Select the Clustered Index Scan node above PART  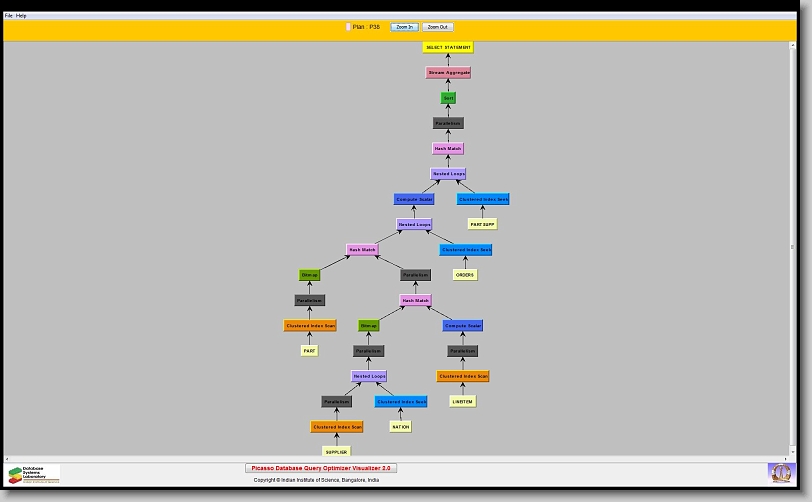pyautogui.click(x=310, y=326)
